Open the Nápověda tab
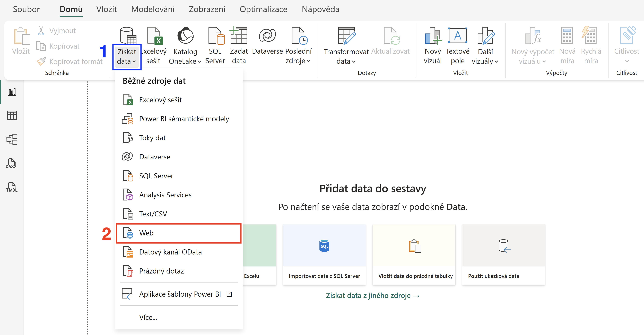 pos(320,9)
